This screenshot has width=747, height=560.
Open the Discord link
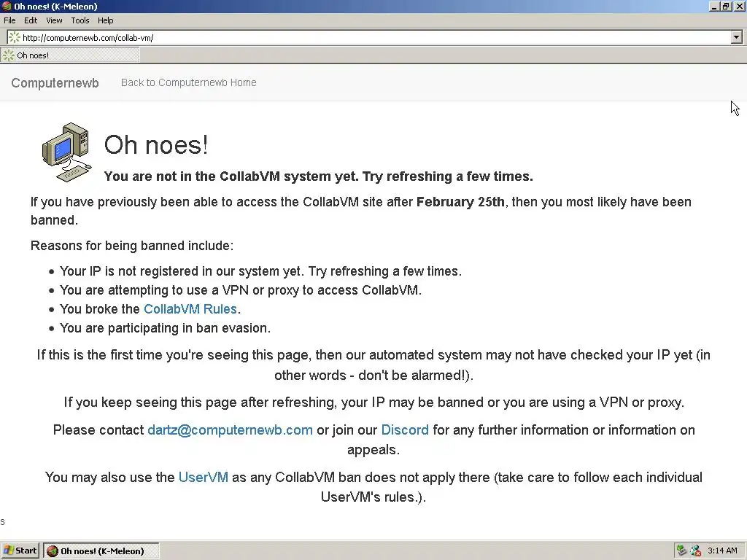coord(405,430)
